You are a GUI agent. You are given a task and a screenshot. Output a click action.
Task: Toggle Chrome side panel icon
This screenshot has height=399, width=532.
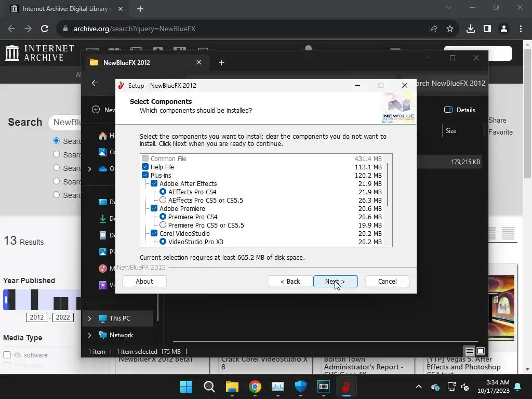(x=487, y=29)
